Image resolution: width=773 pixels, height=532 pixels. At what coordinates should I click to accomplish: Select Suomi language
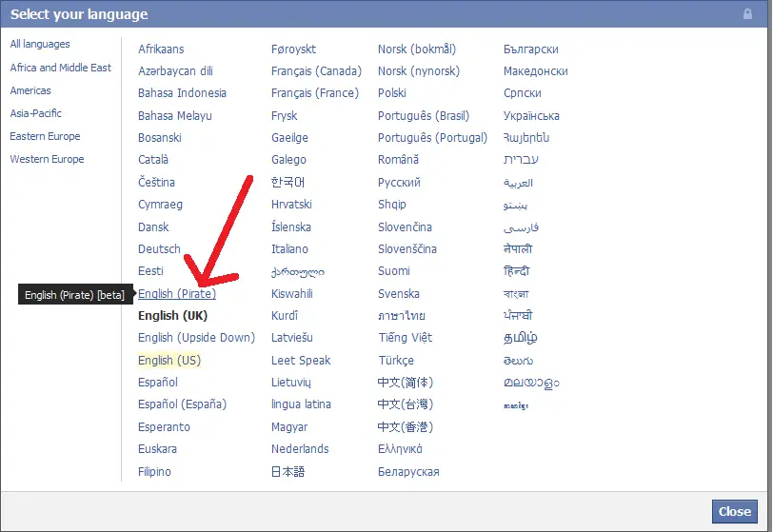(x=394, y=271)
